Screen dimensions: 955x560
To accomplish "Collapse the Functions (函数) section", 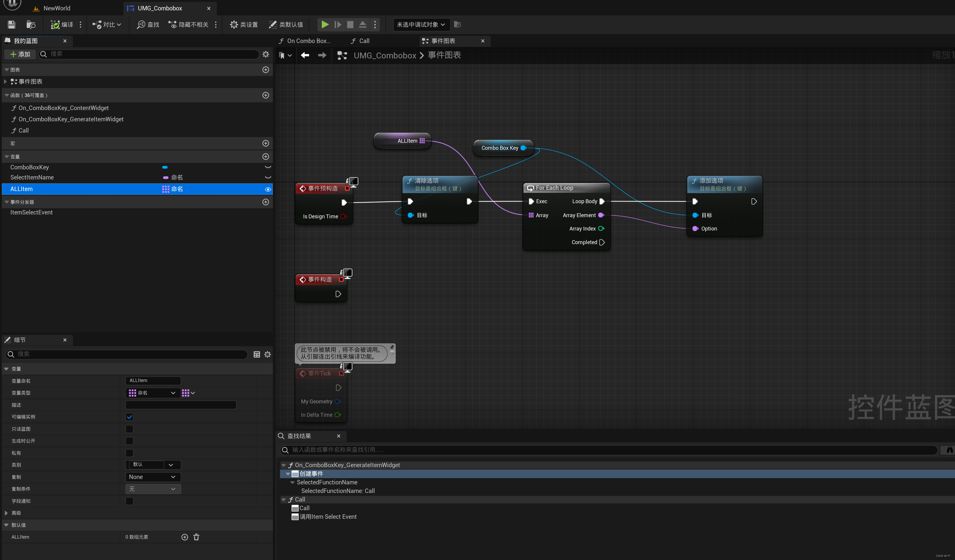I will click(x=7, y=95).
